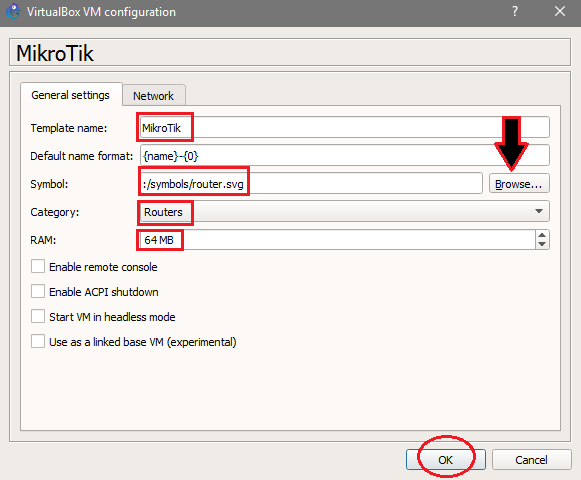Toggle Use as a linked base VM
The image size is (581, 480).
[x=38, y=342]
